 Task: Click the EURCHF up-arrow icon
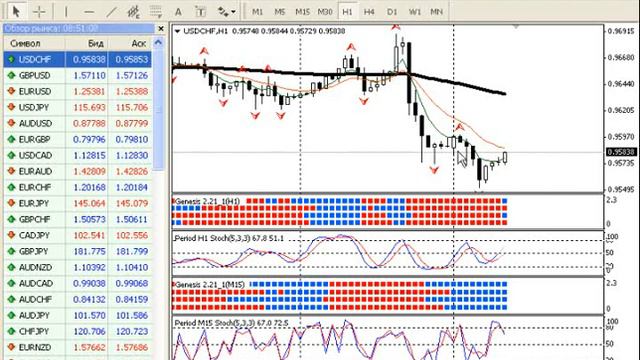[x=11, y=187]
